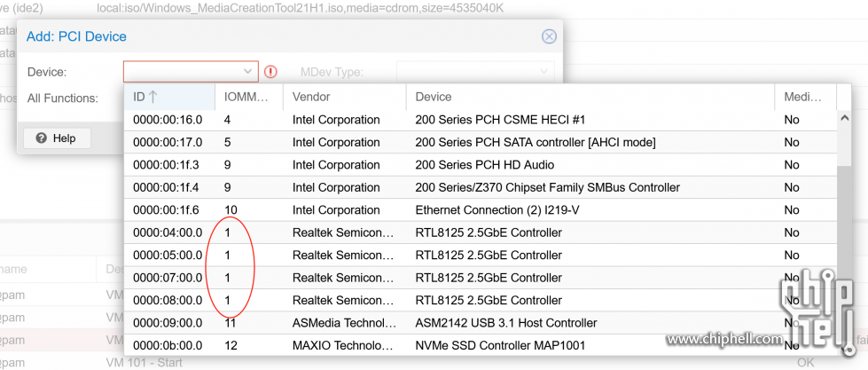The width and height of the screenshot is (868, 370).
Task: Select RTL8125 controller with ID 0000:08:00.0
Action: pyautogui.click(x=480, y=301)
